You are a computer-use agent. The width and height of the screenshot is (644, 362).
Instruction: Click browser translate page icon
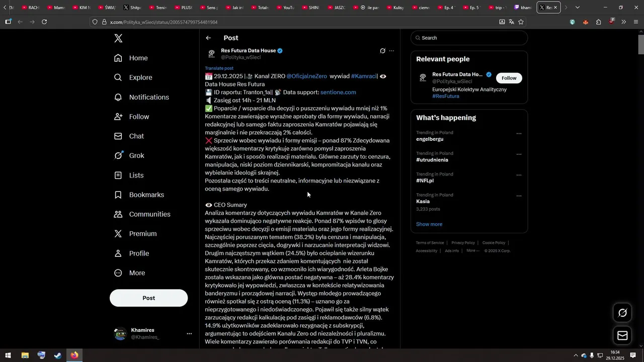pos(511,22)
